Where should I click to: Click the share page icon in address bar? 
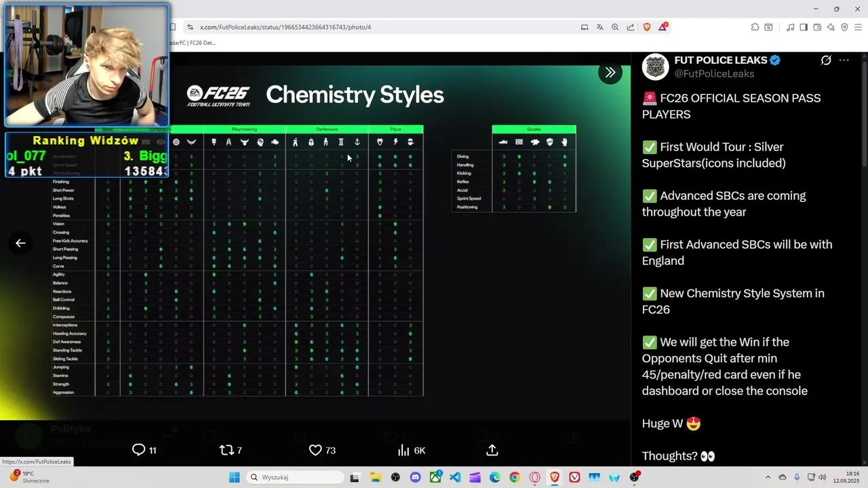631,27
